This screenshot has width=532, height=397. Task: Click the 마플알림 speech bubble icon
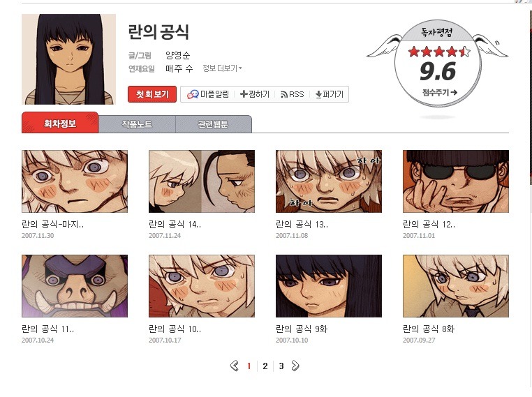pyautogui.click(x=193, y=94)
